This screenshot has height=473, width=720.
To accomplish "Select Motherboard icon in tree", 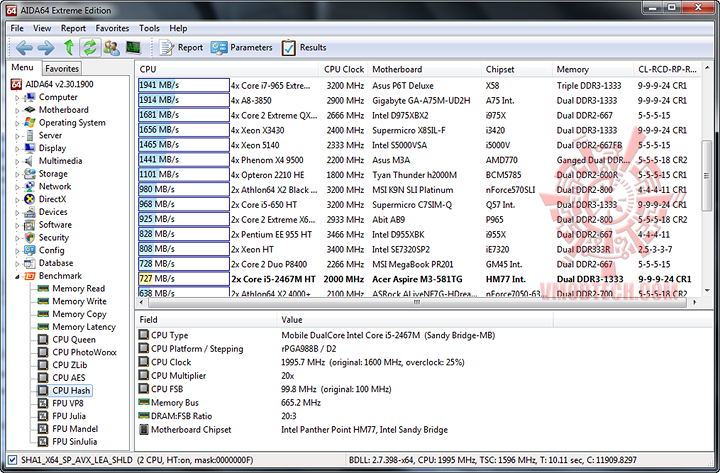I will coord(30,110).
